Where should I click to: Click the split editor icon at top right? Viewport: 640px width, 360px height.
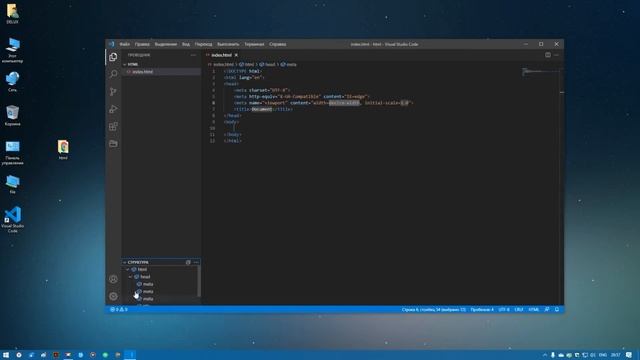[548, 55]
